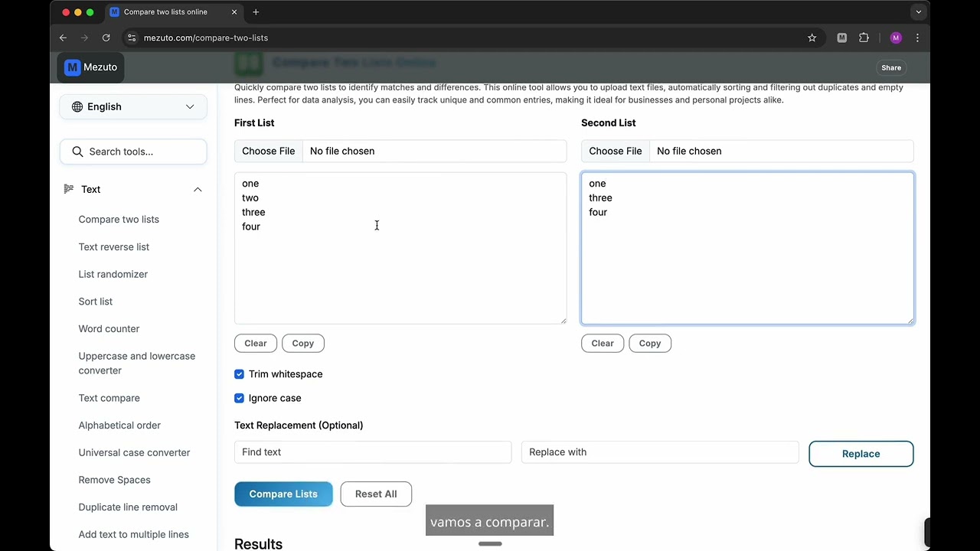Disable the Ignore case checkbox
Viewport: 980px width, 551px height.
coord(240,398)
